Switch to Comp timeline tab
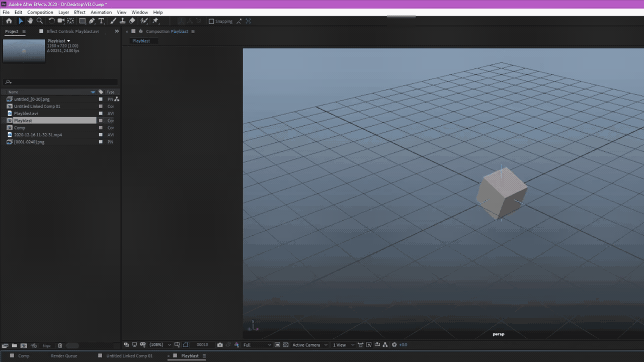Viewport: 644px width, 362px height. point(24,355)
